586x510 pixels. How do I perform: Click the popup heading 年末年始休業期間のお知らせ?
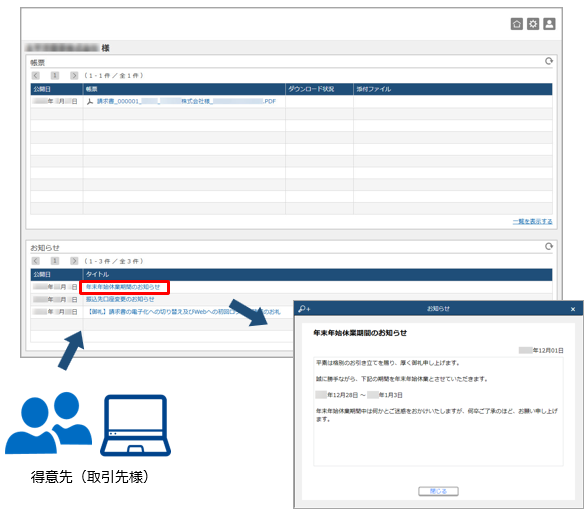coord(360,333)
